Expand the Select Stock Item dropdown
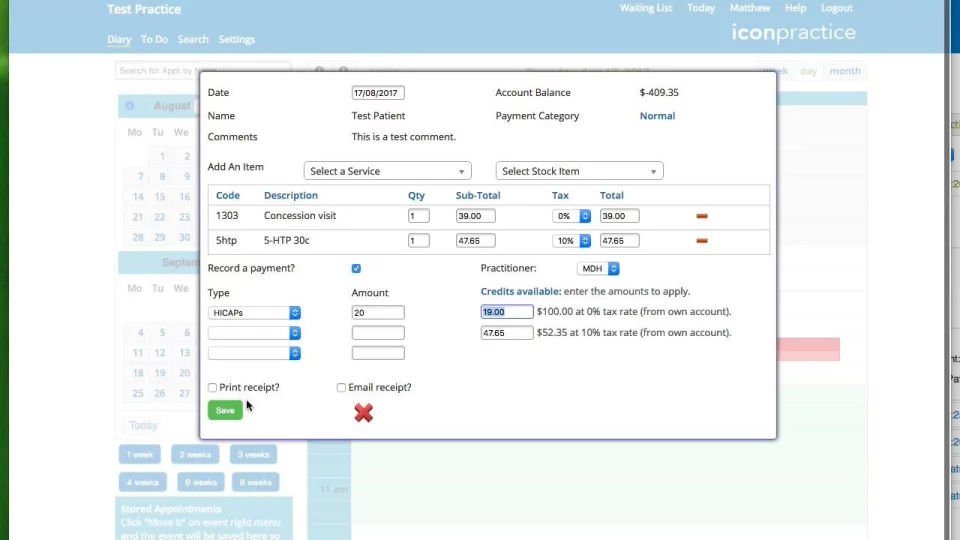 tap(579, 171)
